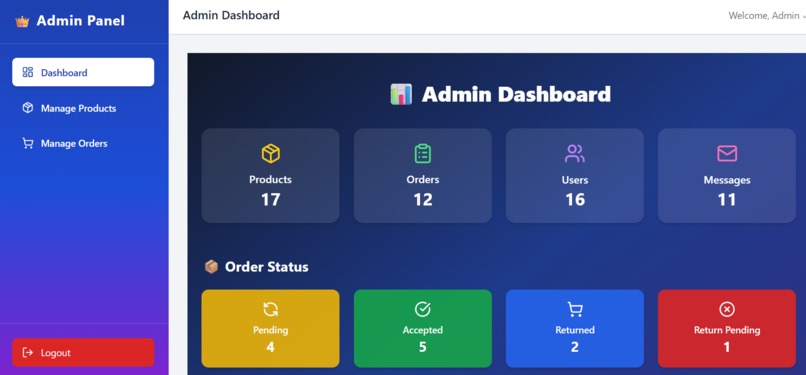Click the Pending label on yellow card
The width and height of the screenshot is (806, 375).
tap(270, 330)
